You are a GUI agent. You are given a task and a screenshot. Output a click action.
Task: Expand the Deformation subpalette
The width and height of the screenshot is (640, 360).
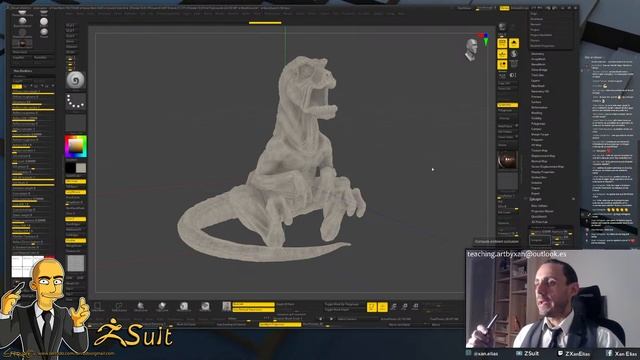(x=539, y=107)
